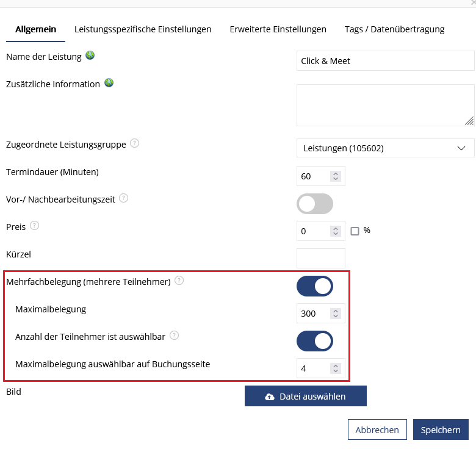Disable the Mehrfachbelegung switch
The image size is (476, 449).
click(x=315, y=286)
